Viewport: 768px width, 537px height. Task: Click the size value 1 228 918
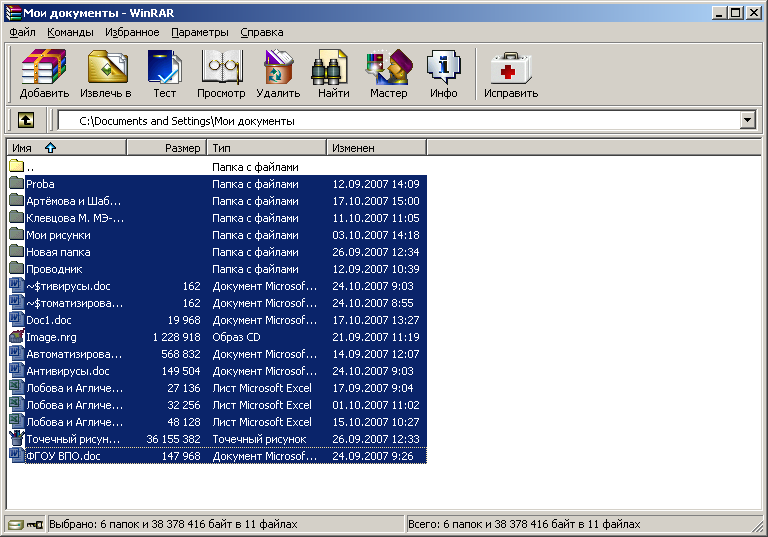(176, 337)
